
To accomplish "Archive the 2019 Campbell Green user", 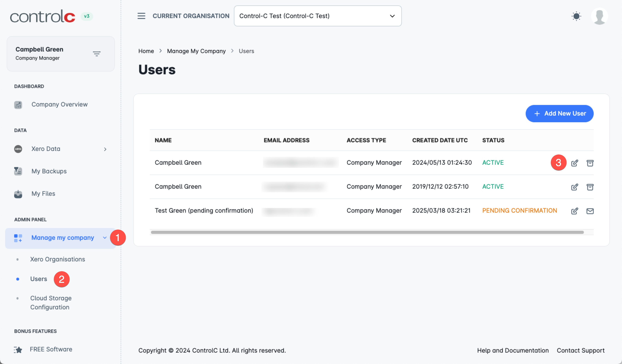I will 590,187.
